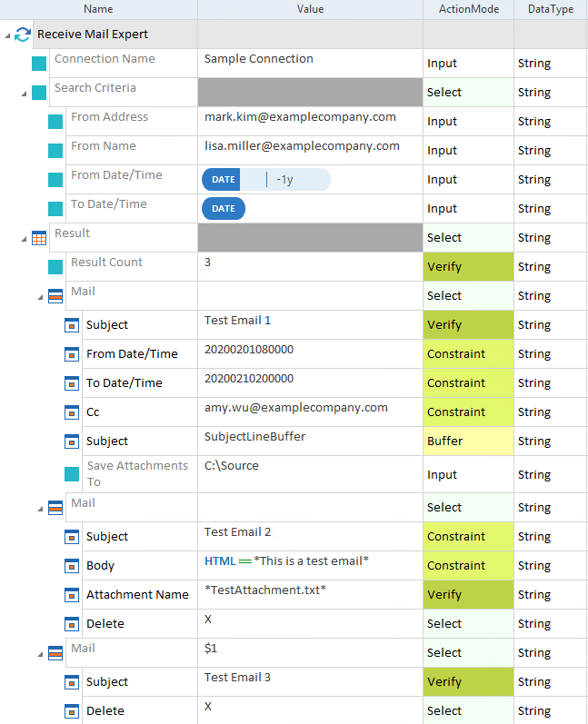This screenshot has height=724, width=588.
Task: Collapse the Receive Mail Expert tree node
Action: [x=7, y=35]
